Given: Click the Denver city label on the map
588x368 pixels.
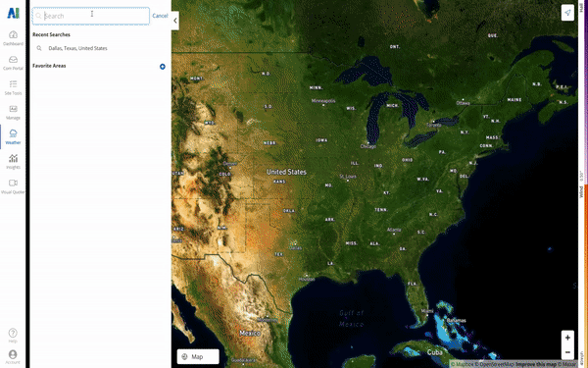Looking at the screenshot, I should (230, 164).
